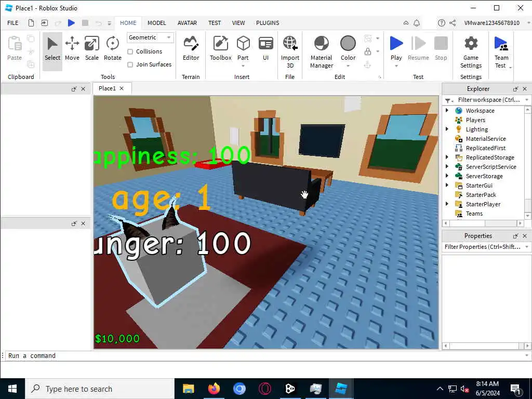Undock the Properties panel

pos(515,236)
